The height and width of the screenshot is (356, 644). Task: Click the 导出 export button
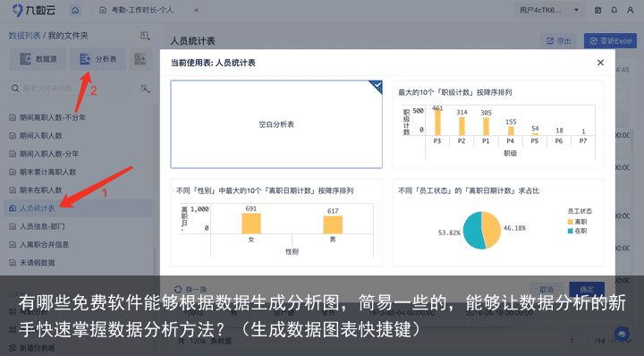(558, 40)
